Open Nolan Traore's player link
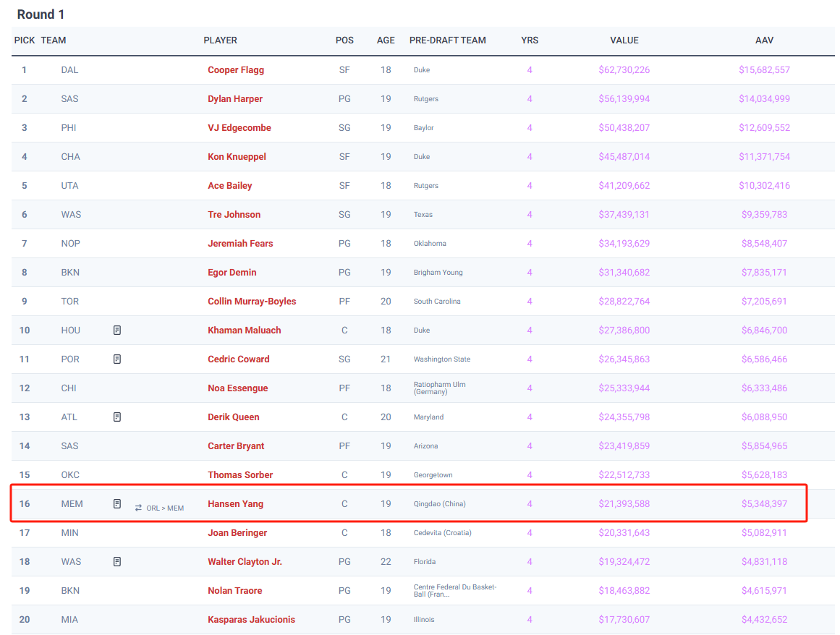The height and width of the screenshot is (635, 840). pos(234,591)
